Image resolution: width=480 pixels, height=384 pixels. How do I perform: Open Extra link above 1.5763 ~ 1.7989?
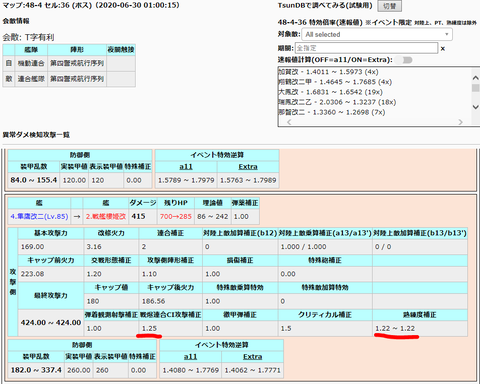[248, 167]
